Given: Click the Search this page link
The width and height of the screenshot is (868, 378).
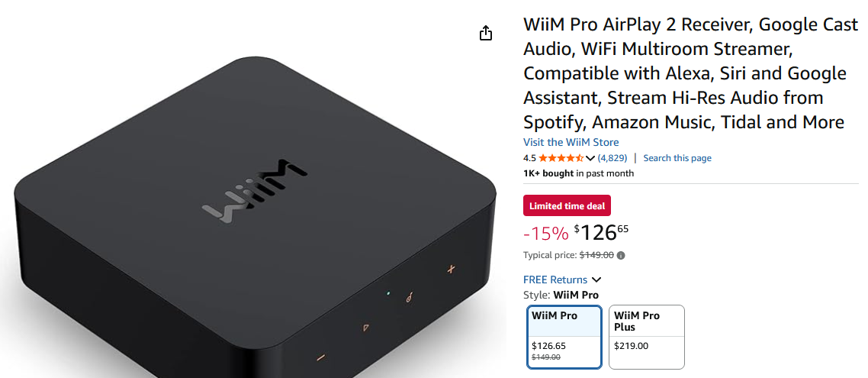Looking at the screenshot, I should 677,158.
